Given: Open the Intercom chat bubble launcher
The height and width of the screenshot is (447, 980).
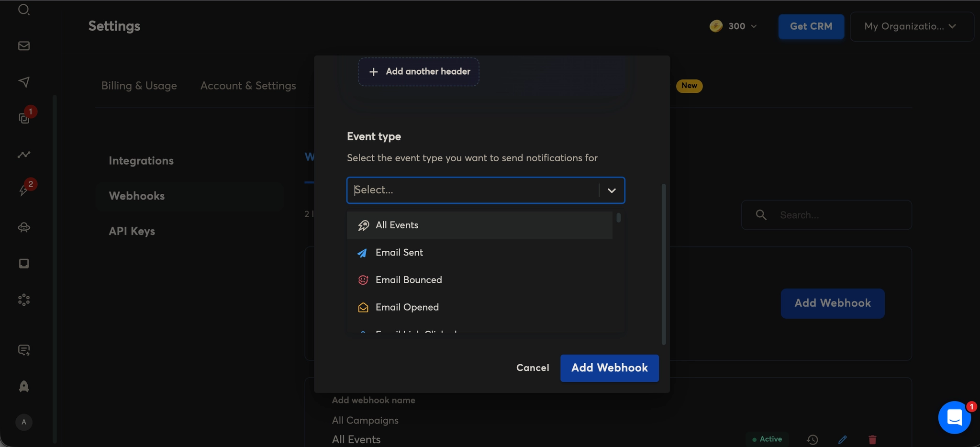Looking at the screenshot, I should pyautogui.click(x=954, y=417).
